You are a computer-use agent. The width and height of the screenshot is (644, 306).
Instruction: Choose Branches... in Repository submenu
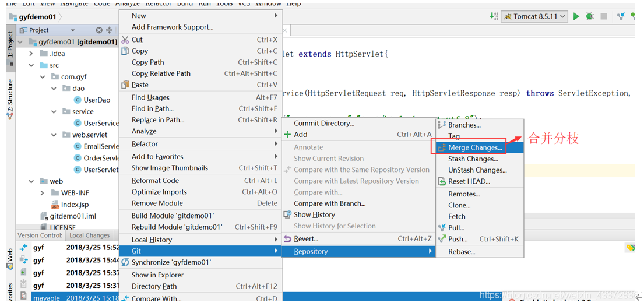point(479,125)
